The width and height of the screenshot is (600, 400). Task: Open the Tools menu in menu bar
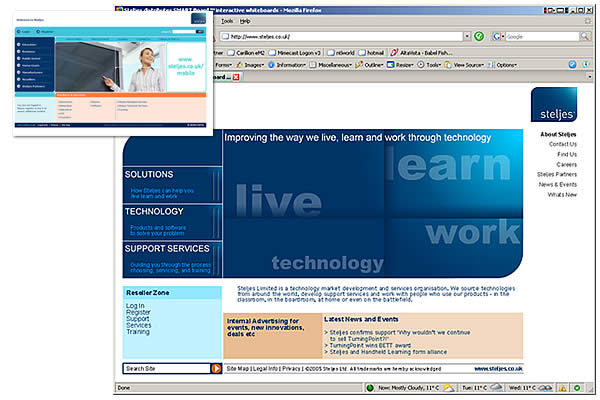tap(227, 20)
